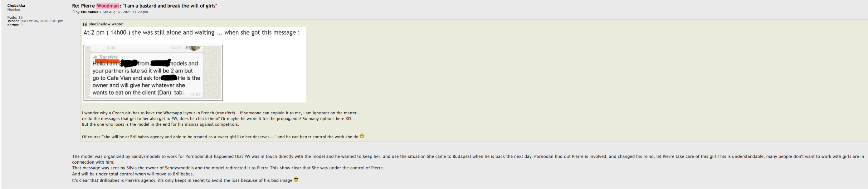Screen dimensions: 868x189
Task: Open the Chubakka profile from the left sidebar
Action: click(x=16, y=6)
